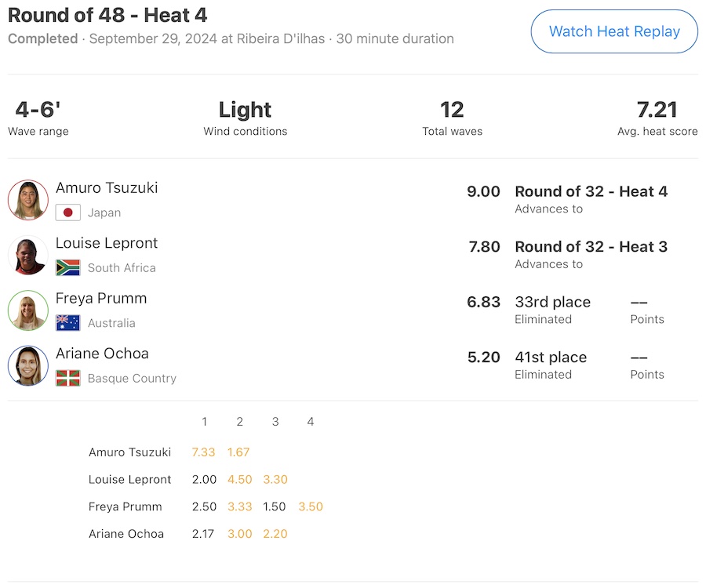Click Amuro Tsuzuki's 7.33 wave score

tap(204, 452)
